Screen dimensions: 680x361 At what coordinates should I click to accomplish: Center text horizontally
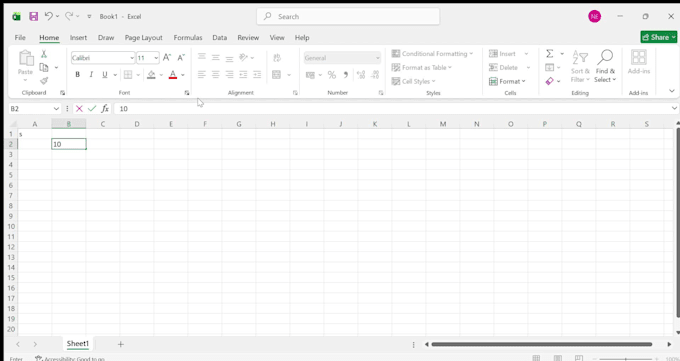pos(216,75)
